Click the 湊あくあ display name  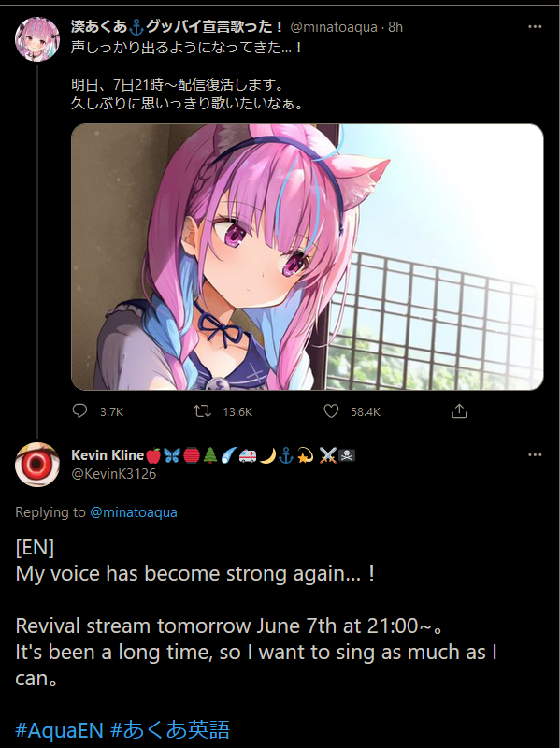coord(177,27)
